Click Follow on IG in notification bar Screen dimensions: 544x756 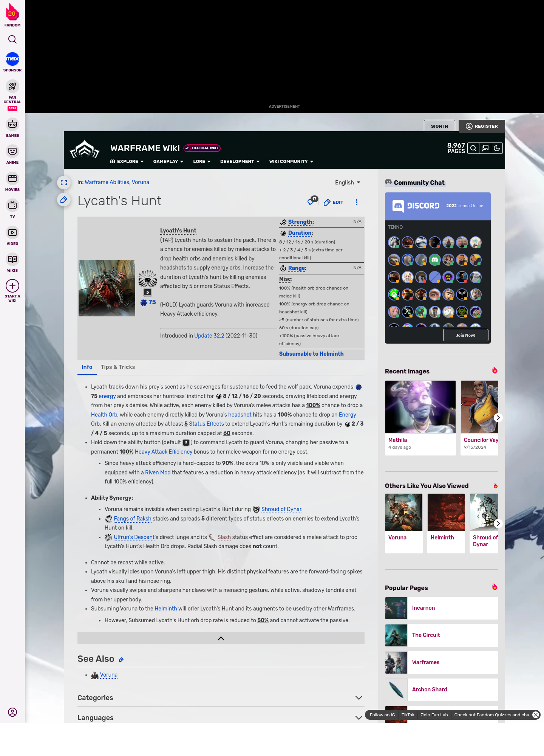coord(382,715)
